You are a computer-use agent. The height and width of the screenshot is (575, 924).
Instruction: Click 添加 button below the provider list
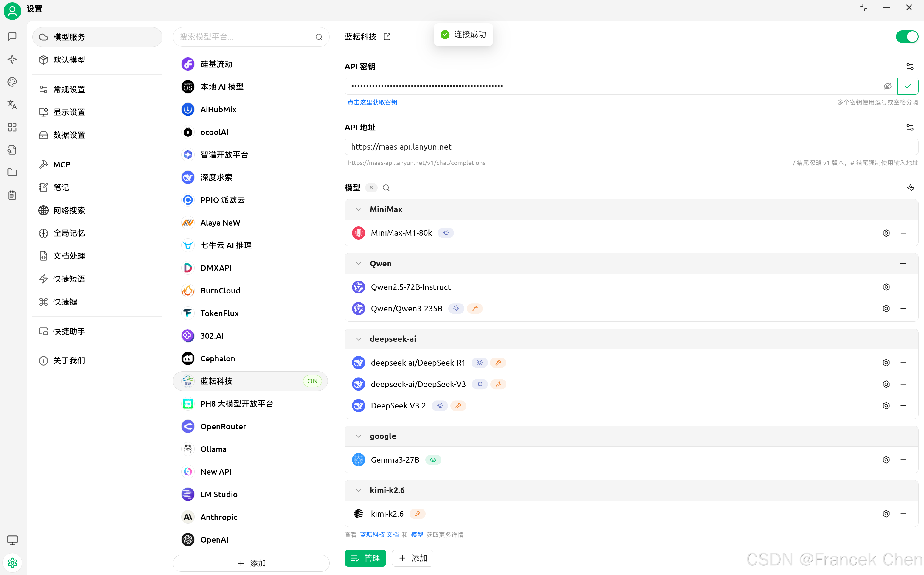[251, 563]
